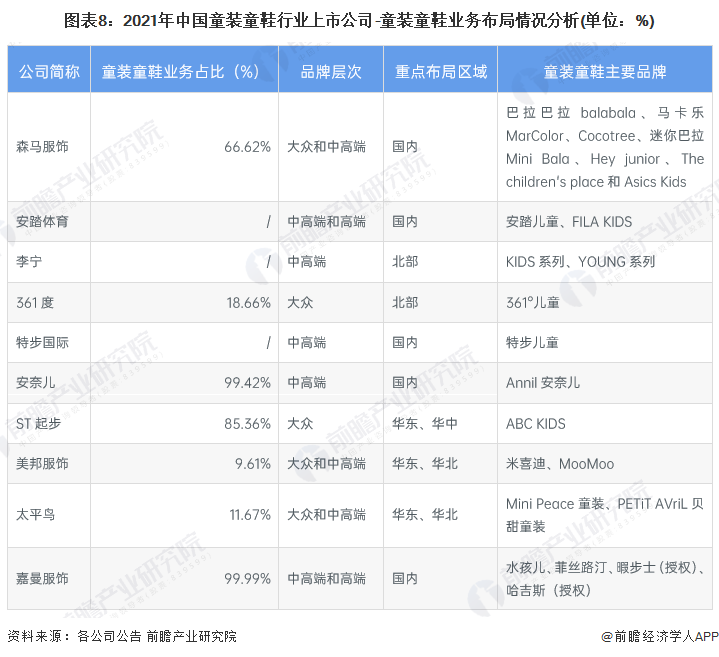Click the 361 度 company cell
This screenshot has width=719, height=657.
49,303
